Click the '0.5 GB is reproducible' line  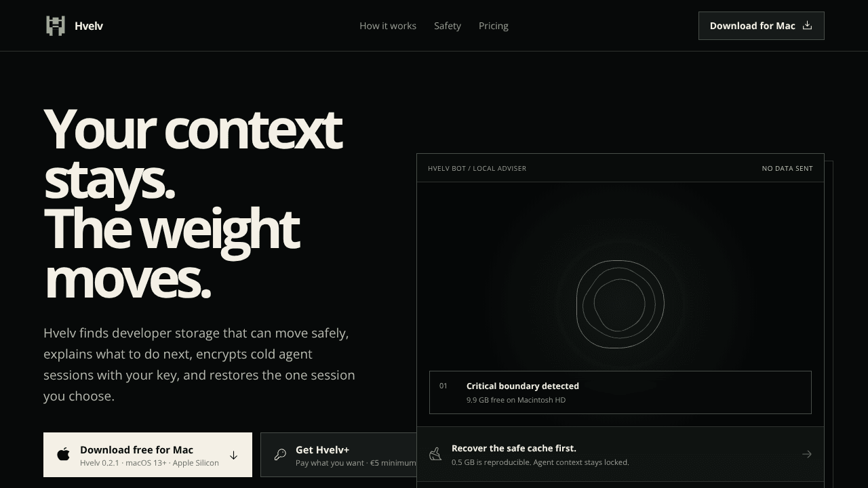540,462
